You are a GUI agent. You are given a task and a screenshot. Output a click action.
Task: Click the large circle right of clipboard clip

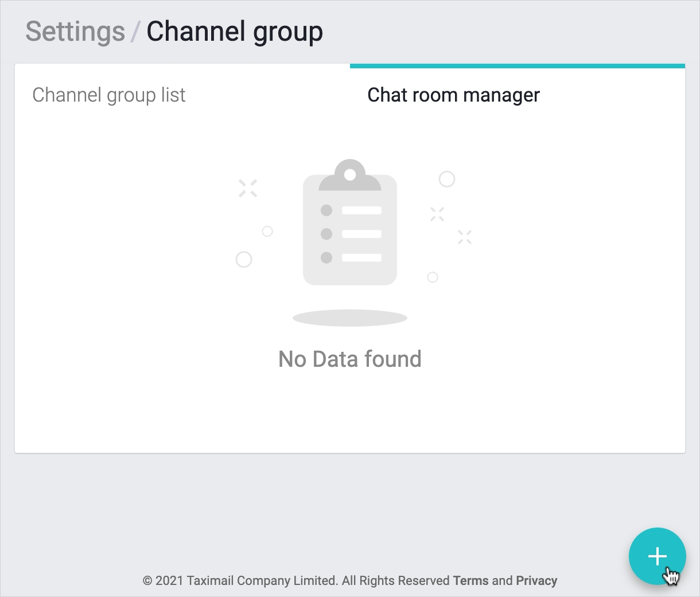447,179
